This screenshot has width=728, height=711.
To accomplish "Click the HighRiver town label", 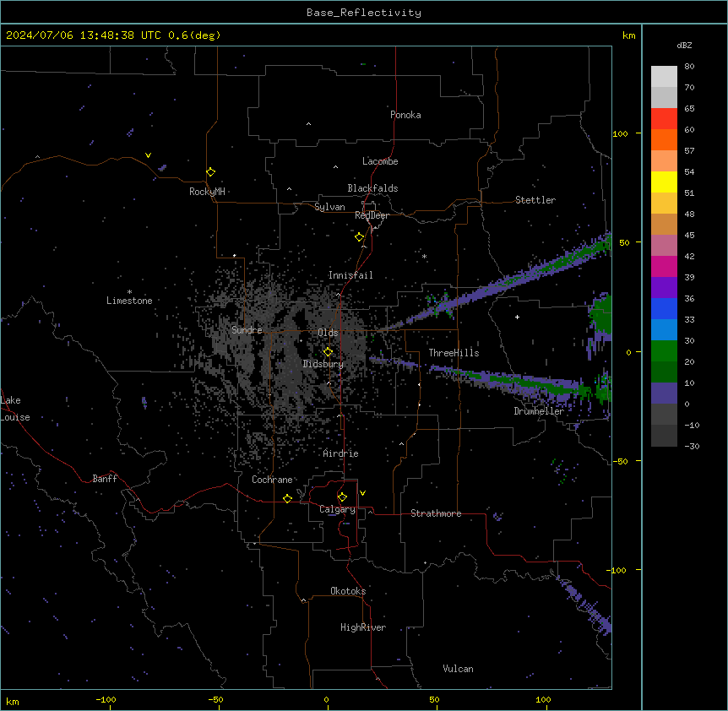I will tap(363, 627).
